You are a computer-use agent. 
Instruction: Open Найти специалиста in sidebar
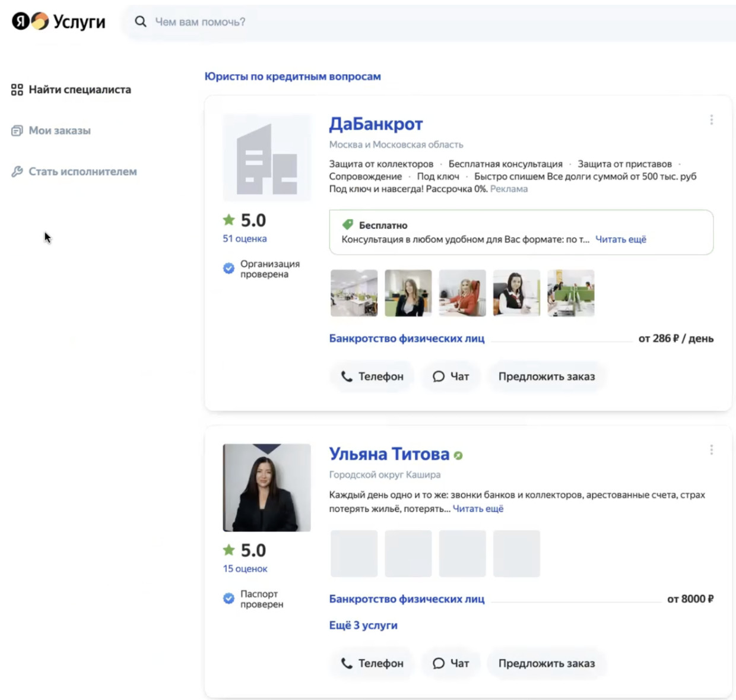(x=80, y=90)
